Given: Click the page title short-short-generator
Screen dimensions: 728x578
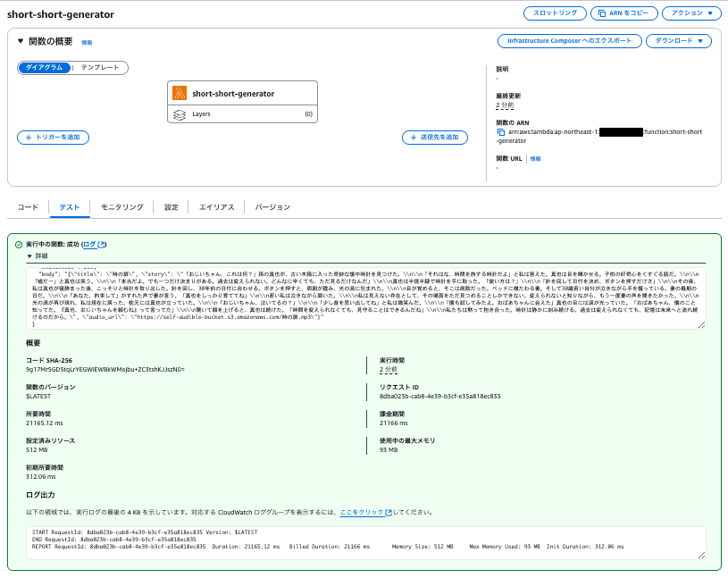Looking at the screenshot, I should click(61, 14).
